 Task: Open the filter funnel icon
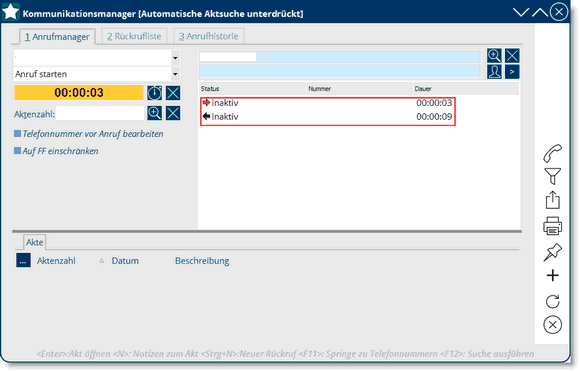[553, 176]
